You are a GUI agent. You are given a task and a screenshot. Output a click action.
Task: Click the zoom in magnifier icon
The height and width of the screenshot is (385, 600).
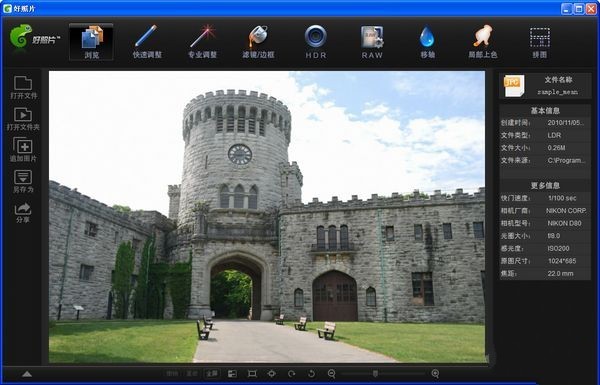(x=435, y=374)
